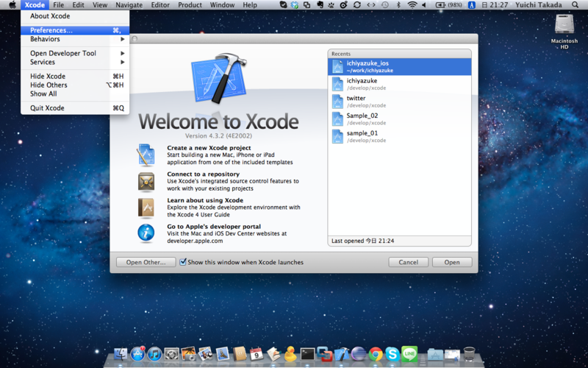Click the Create a new Xcode project icon
The width and height of the screenshot is (588, 368).
[x=146, y=155]
